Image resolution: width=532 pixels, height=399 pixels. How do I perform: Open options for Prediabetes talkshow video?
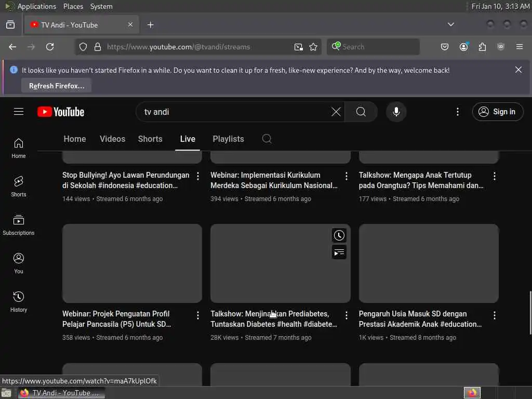coord(346,315)
